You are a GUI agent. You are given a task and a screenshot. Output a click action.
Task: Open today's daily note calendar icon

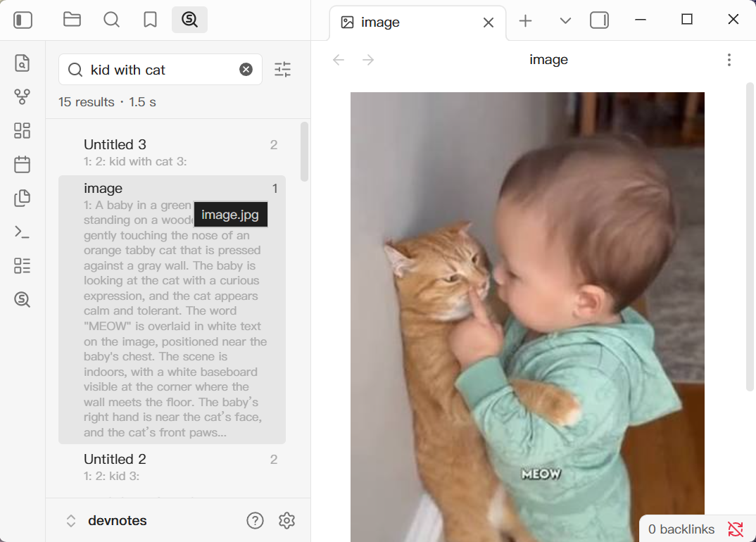tap(23, 165)
